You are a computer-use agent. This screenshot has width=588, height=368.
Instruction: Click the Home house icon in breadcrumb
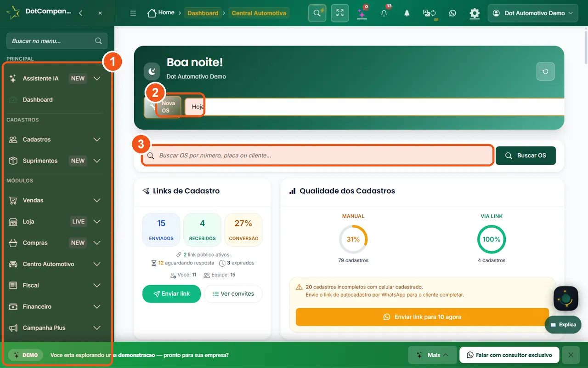pyautogui.click(x=152, y=13)
